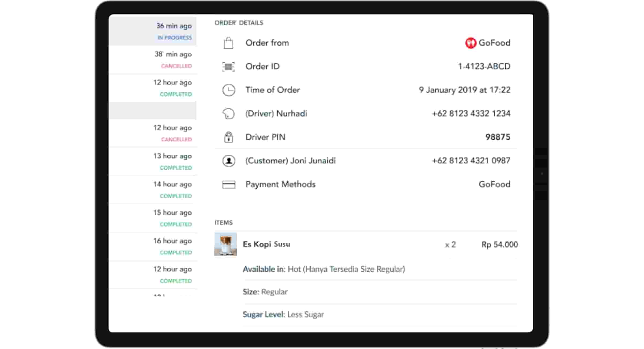Image resolution: width=644 pixels, height=349 pixels.
Task: Click the price Rp 54.000
Action: [500, 244]
